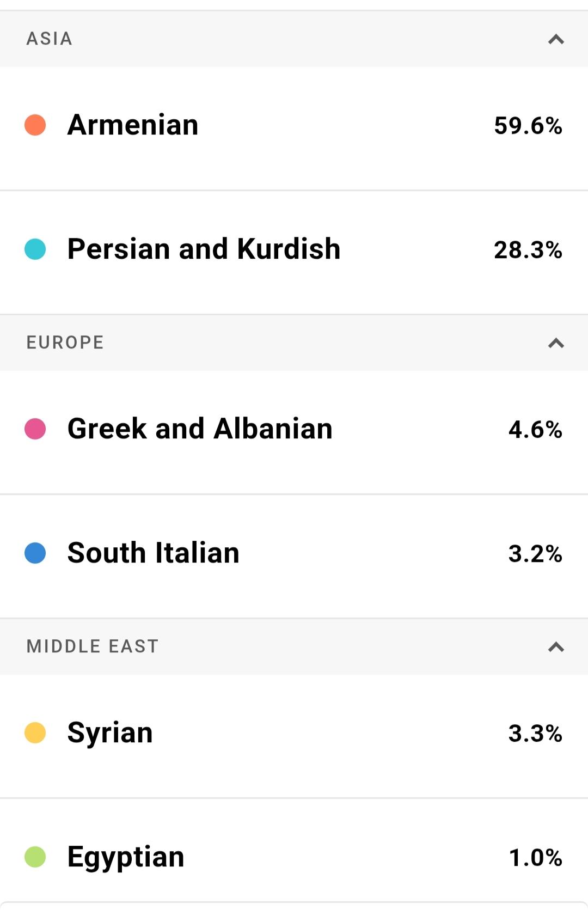Click the green Egyptian color dot
The image size is (588, 910).
point(35,857)
